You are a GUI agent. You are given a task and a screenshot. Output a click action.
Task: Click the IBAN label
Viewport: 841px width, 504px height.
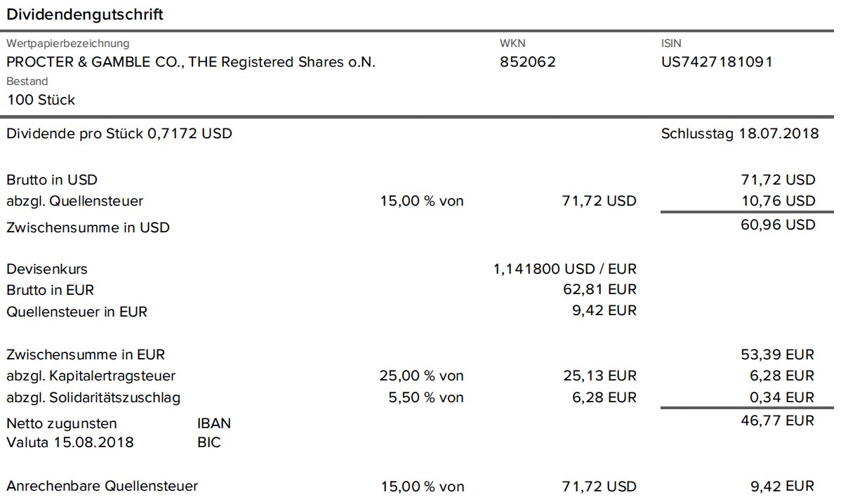214,423
